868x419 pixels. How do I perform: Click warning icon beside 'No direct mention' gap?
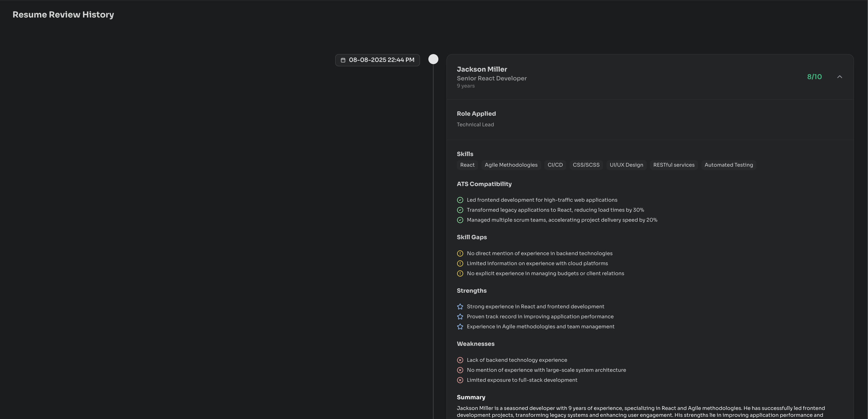[x=460, y=254]
